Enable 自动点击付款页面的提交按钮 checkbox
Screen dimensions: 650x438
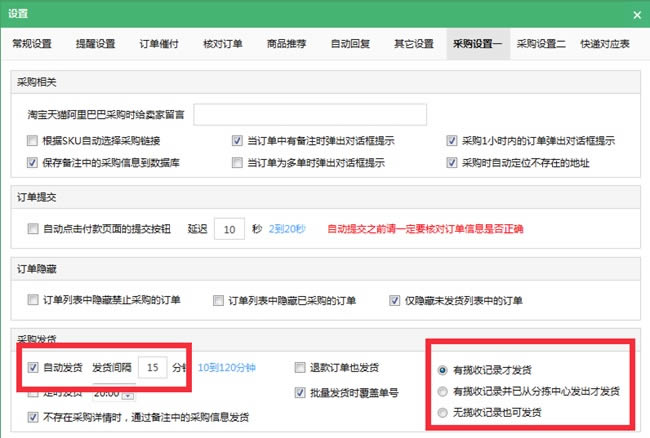33,229
